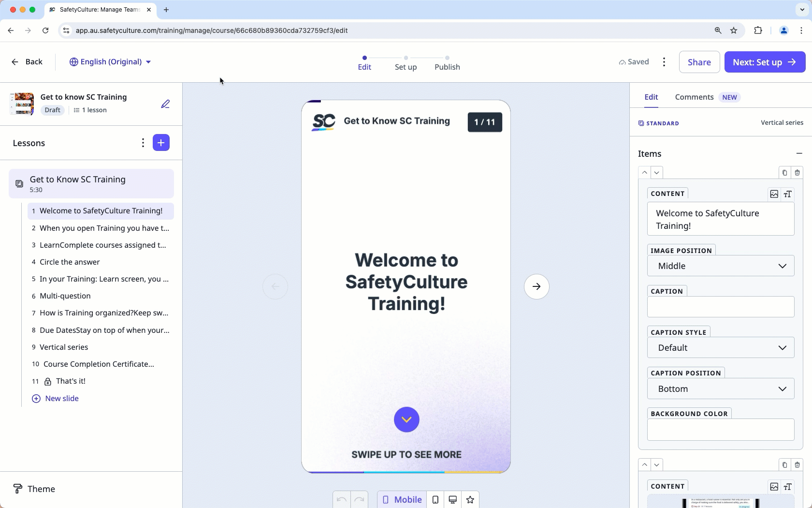Select slide 4 Circle the answer

[101, 262]
